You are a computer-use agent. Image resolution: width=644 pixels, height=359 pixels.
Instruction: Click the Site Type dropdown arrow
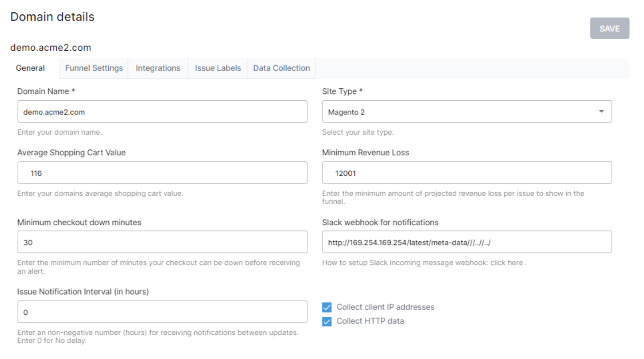pos(601,112)
